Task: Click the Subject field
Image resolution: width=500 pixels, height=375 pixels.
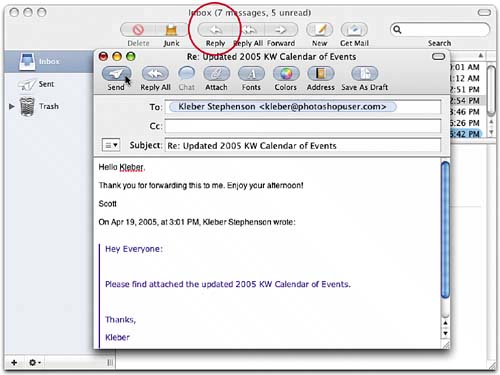Action: (303, 146)
